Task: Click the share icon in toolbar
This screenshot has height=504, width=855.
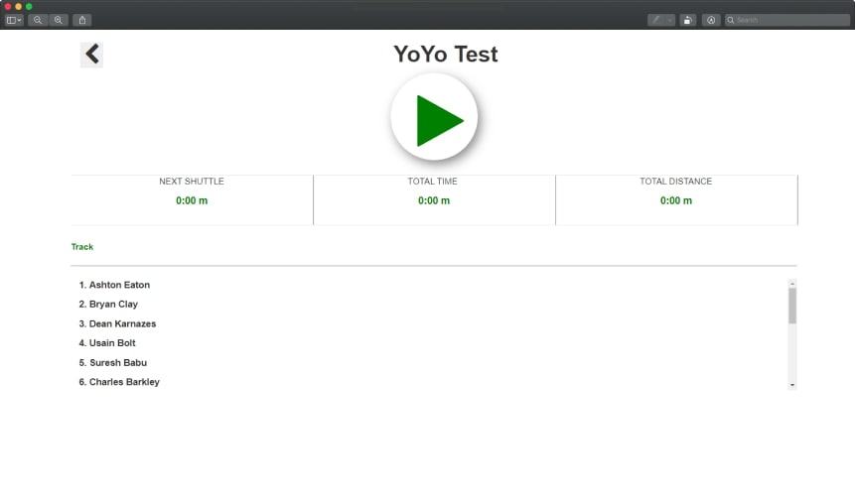Action: point(82,20)
